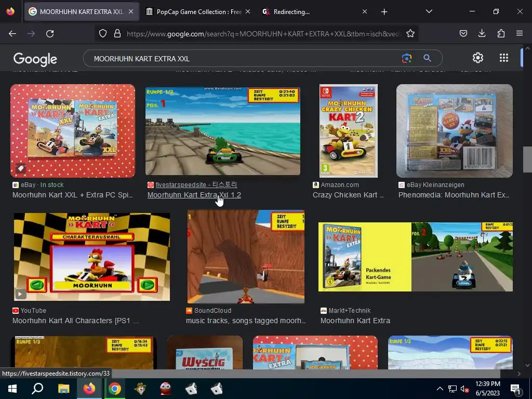Open Google quick settings gear
This screenshot has height=399, width=532.
coord(478,58)
